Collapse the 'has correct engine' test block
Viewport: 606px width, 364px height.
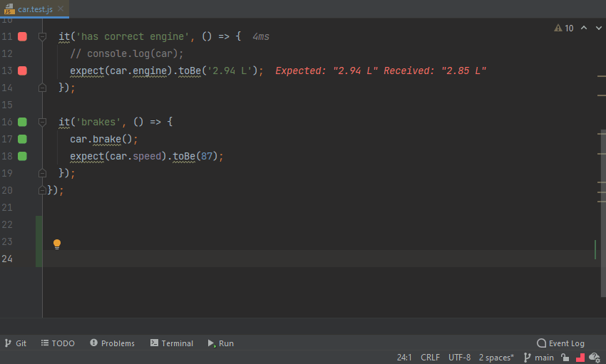(x=42, y=36)
